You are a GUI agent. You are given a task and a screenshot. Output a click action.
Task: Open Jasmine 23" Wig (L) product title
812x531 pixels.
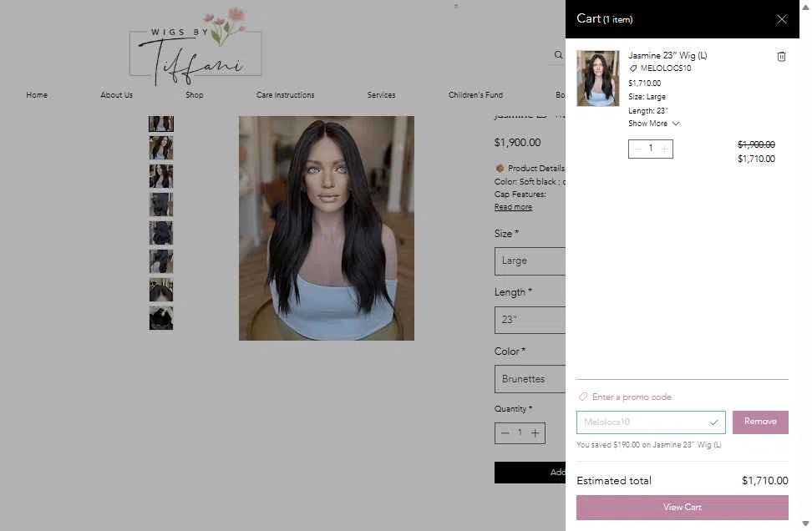(x=667, y=55)
